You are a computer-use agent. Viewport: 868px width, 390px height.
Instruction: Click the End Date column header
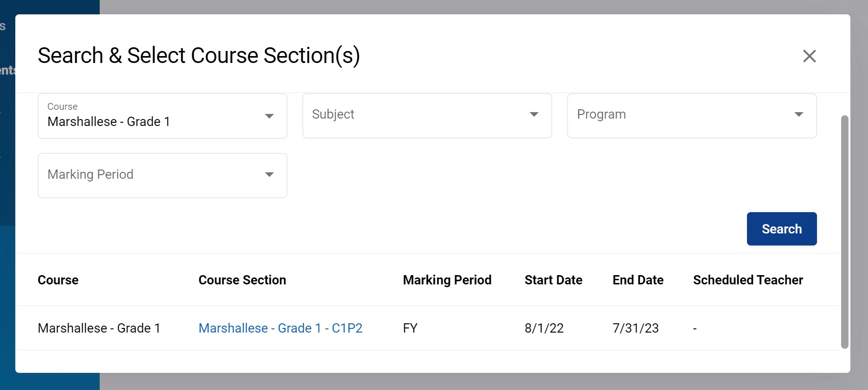(638, 280)
